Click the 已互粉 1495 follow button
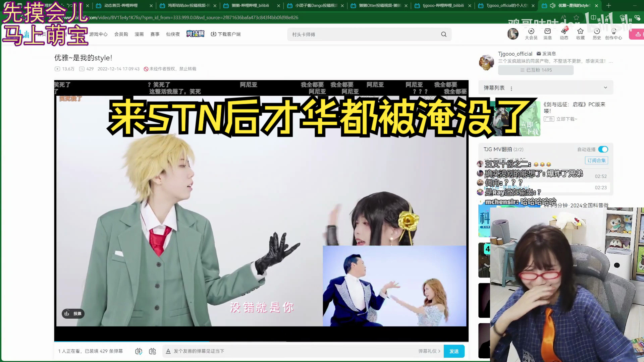 (x=536, y=70)
